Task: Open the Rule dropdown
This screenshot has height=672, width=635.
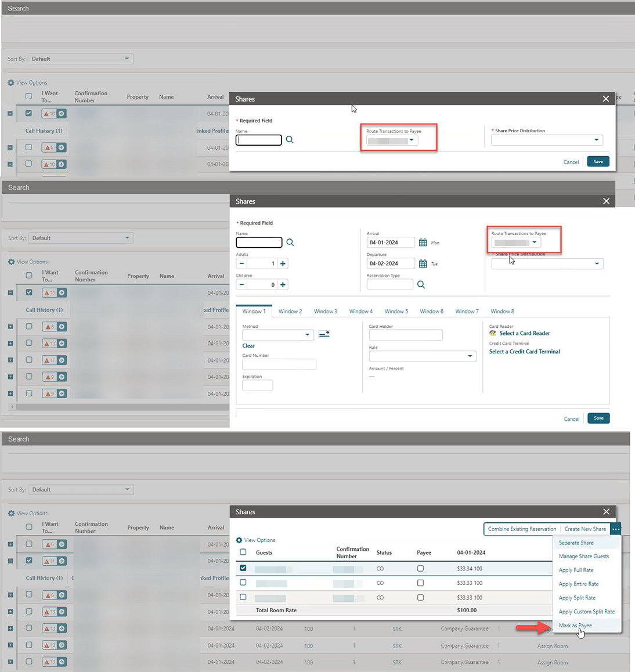Action: pyautogui.click(x=423, y=356)
